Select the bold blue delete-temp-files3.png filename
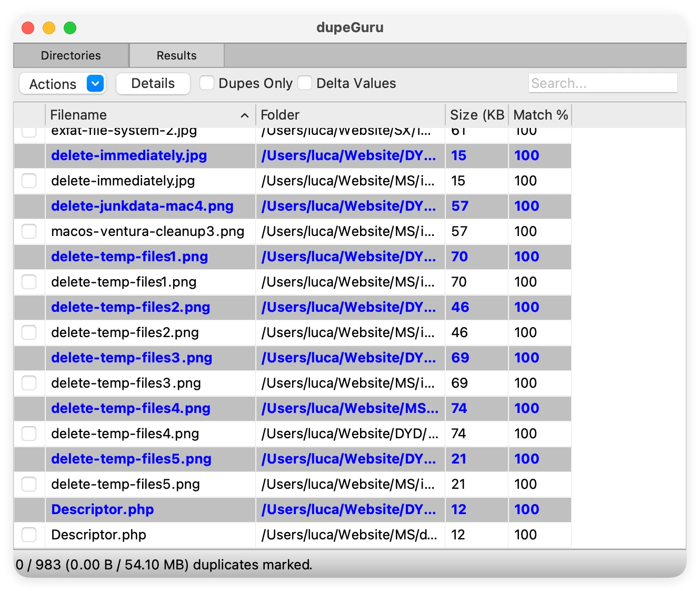 pos(132,358)
